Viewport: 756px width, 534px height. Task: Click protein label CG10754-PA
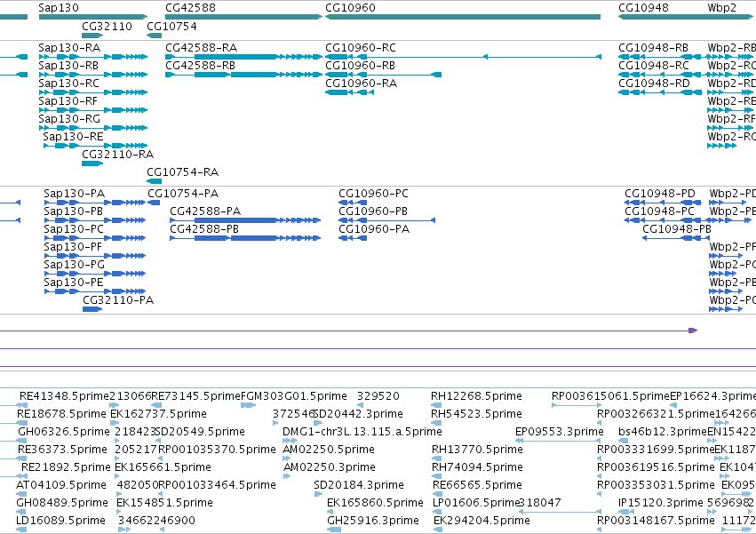point(183,194)
